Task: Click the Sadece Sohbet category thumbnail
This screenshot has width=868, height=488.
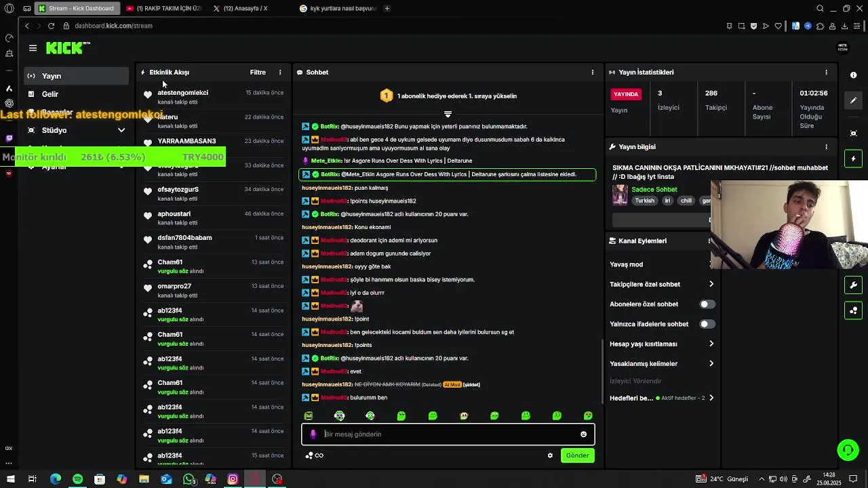Action: (620, 195)
